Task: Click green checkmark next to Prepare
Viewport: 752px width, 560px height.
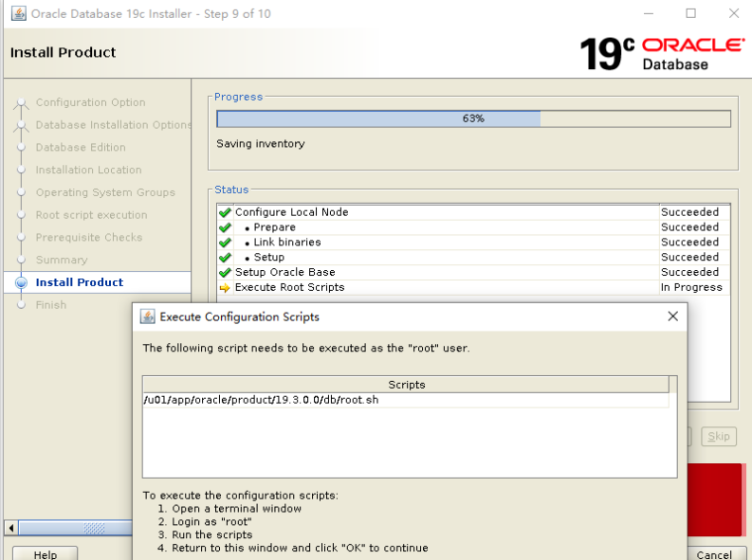Action: pos(225,227)
